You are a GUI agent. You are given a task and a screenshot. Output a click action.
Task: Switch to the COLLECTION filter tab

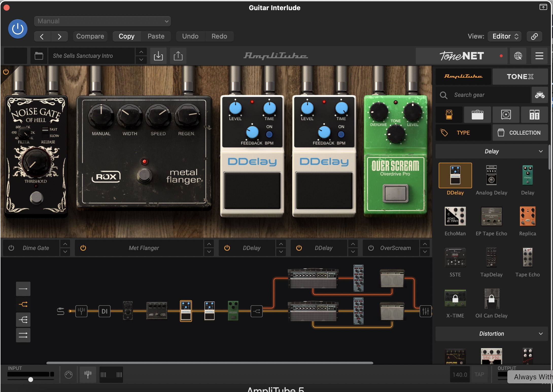pyautogui.click(x=520, y=133)
